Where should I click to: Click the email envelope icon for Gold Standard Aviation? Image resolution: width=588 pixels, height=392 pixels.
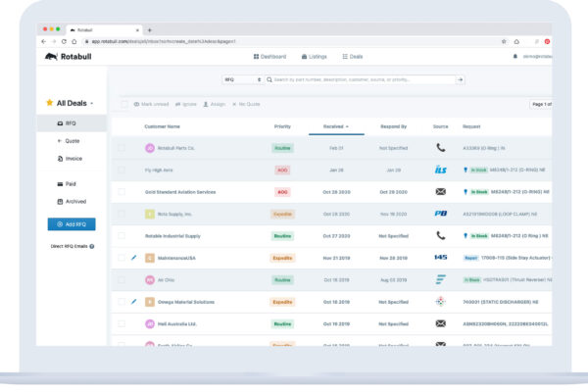[440, 192]
